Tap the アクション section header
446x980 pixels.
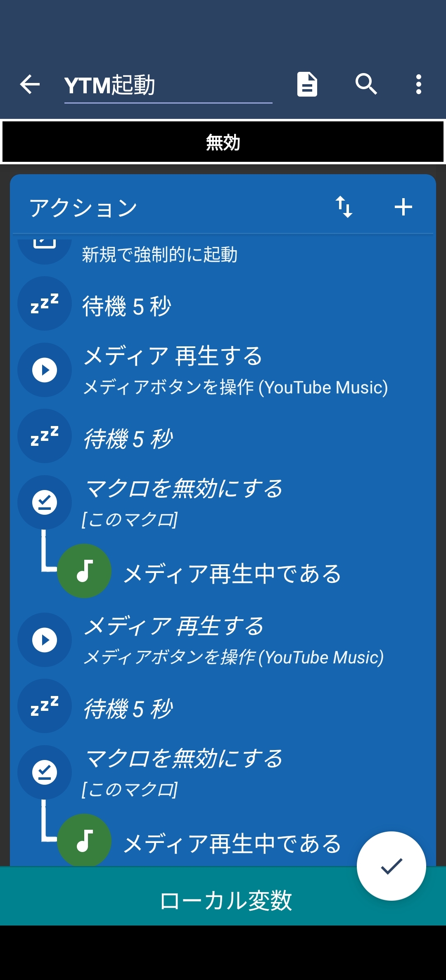click(83, 208)
